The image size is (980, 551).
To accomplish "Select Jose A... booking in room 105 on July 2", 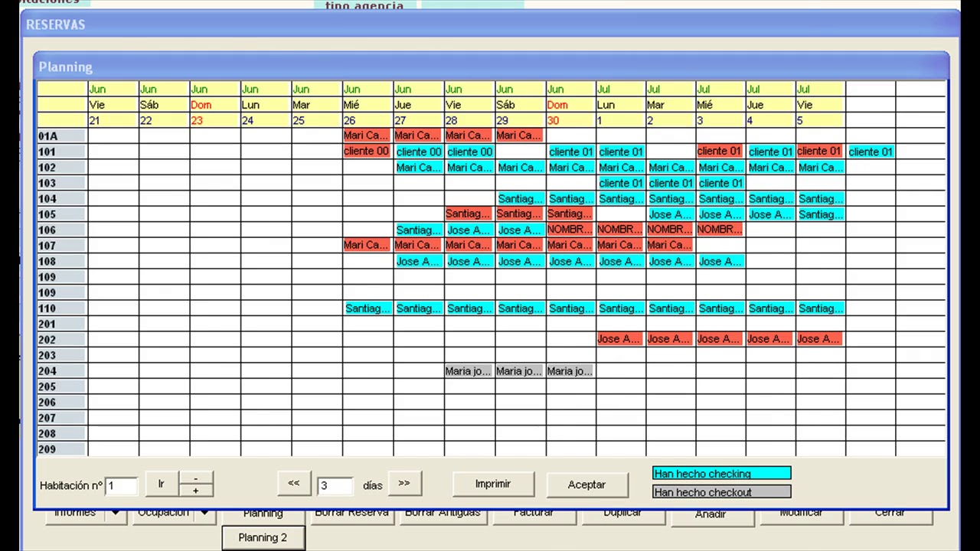I will pyautogui.click(x=671, y=214).
